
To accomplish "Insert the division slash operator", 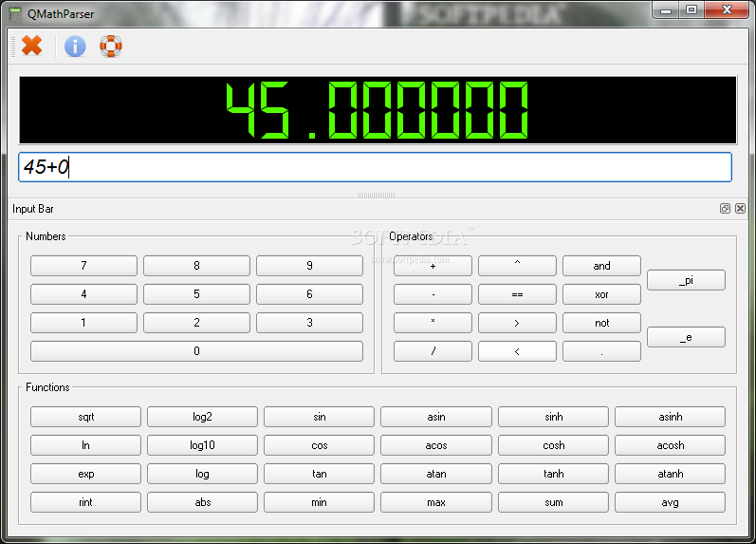I will pos(433,351).
